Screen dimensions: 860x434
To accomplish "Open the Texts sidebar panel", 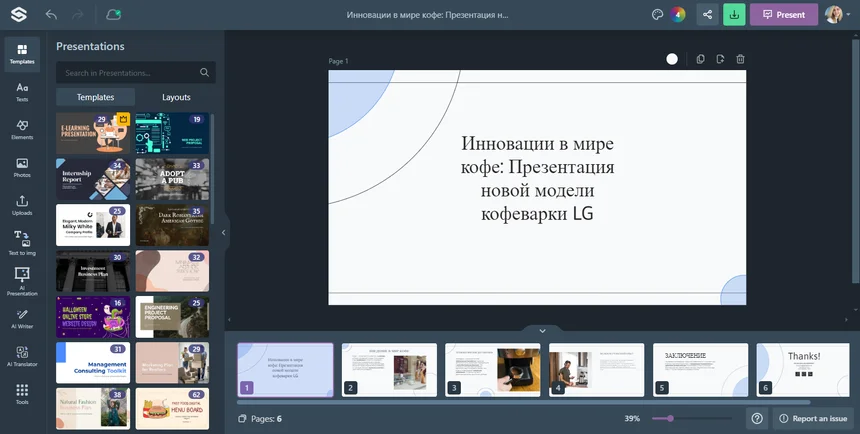I will [22, 92].
